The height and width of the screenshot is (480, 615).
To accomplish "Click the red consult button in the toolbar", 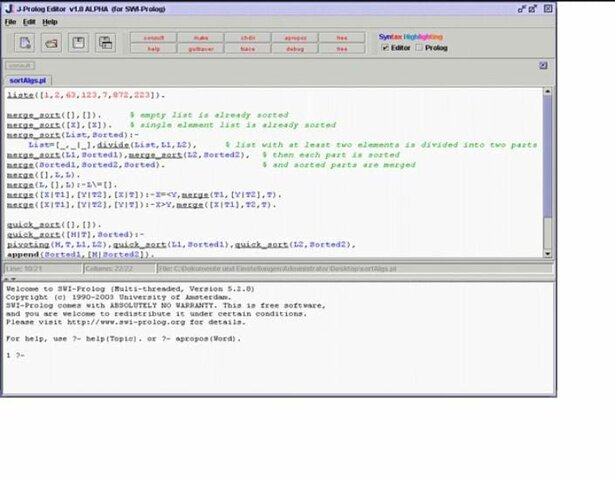I will coord(154,38).
